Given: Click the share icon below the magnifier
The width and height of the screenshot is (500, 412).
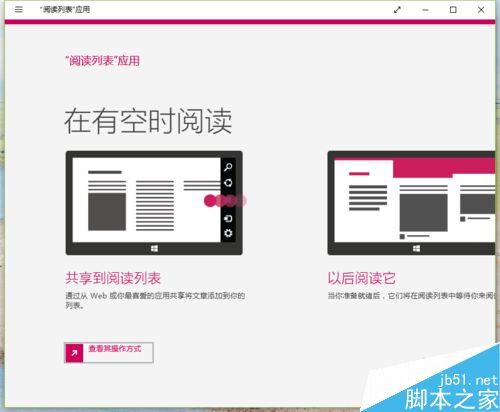Looking at the screenshot, I should [x=228, y=183].
